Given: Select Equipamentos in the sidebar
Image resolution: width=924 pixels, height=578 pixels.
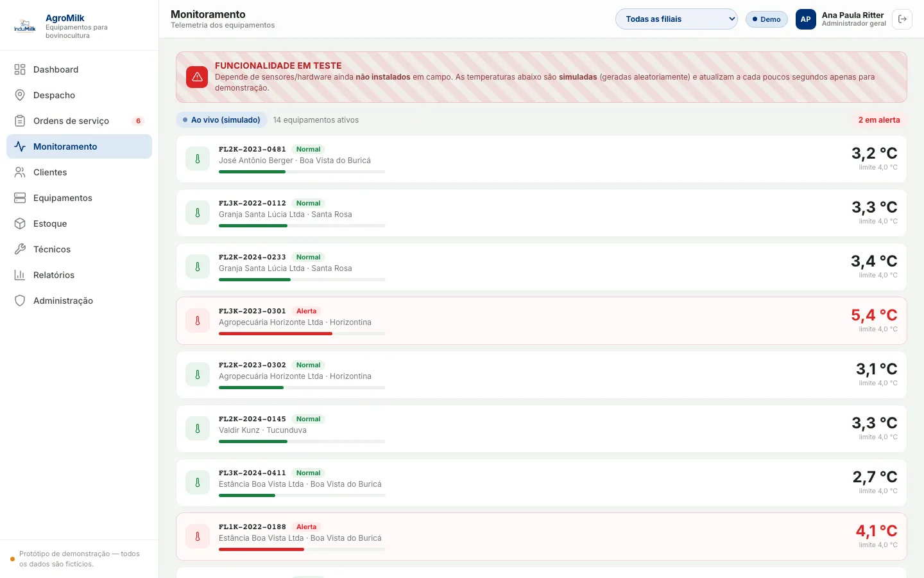Looking at the screenshot, I should (79, 198).
